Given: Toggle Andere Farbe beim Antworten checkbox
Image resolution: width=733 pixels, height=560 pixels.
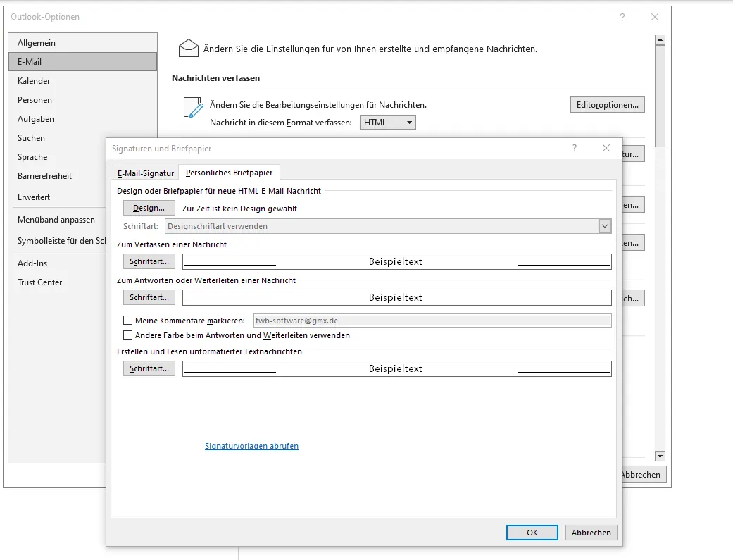Looking at the screenshot, I should click(x=127, y=335).
